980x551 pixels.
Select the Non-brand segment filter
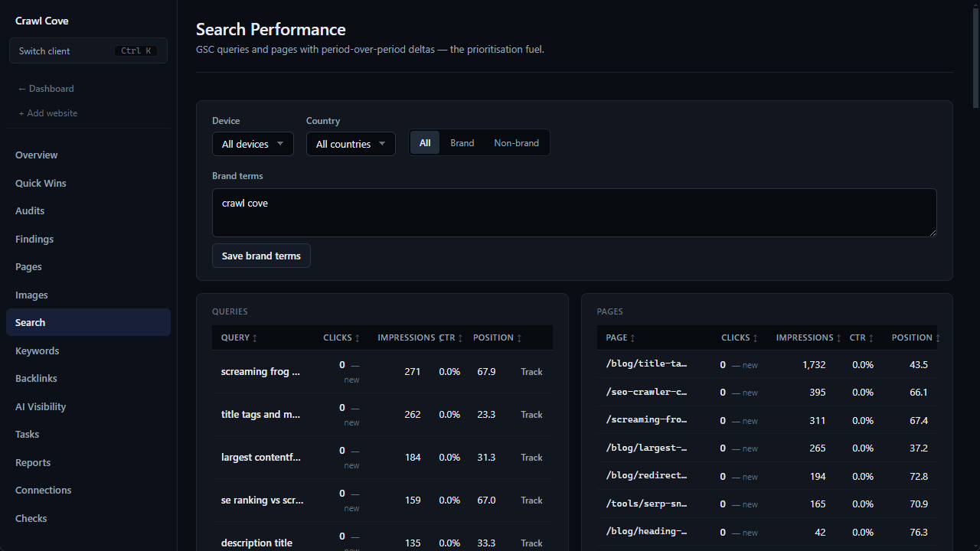pyautogui.click(x=516, y=142)
